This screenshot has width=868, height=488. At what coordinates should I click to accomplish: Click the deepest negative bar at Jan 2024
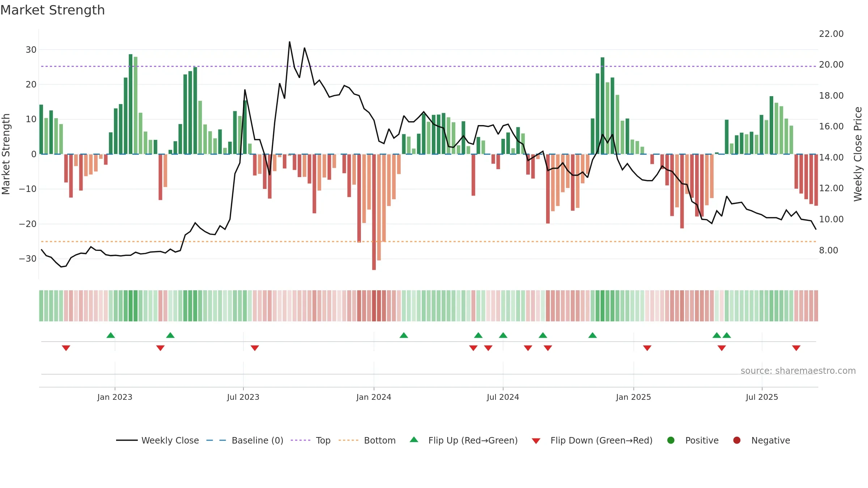coord(374,212)
